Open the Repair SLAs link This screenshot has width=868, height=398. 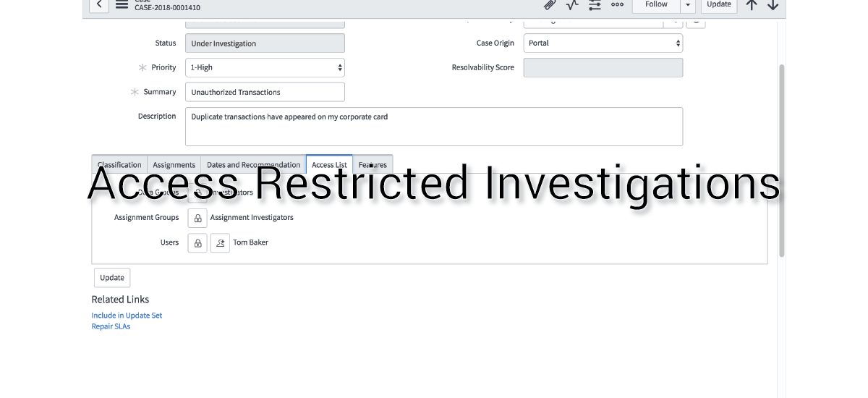click(111, 326)
